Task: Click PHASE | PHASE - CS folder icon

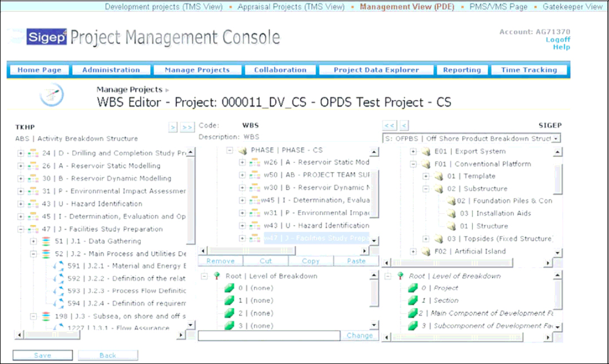Action: click(242, 150)
